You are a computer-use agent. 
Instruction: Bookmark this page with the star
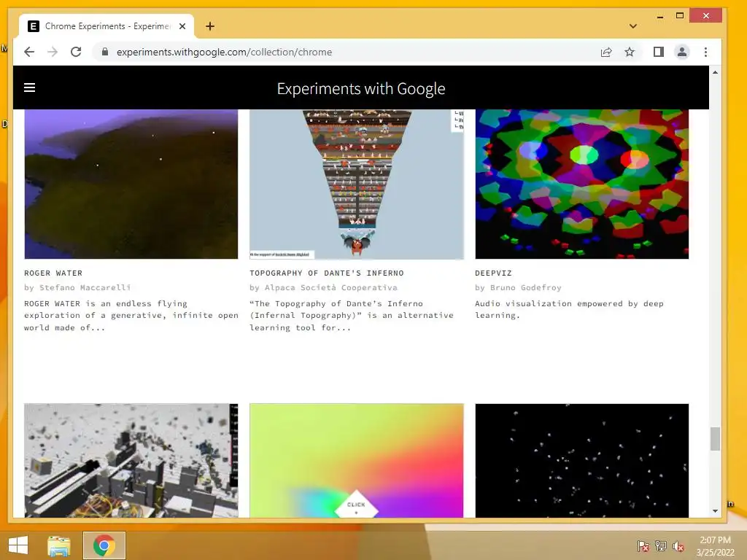pyautogui.click(x=630, y=52)
